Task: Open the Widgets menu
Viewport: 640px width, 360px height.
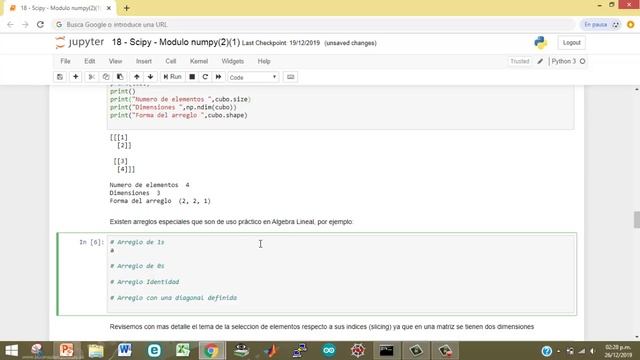Action: 233,61
